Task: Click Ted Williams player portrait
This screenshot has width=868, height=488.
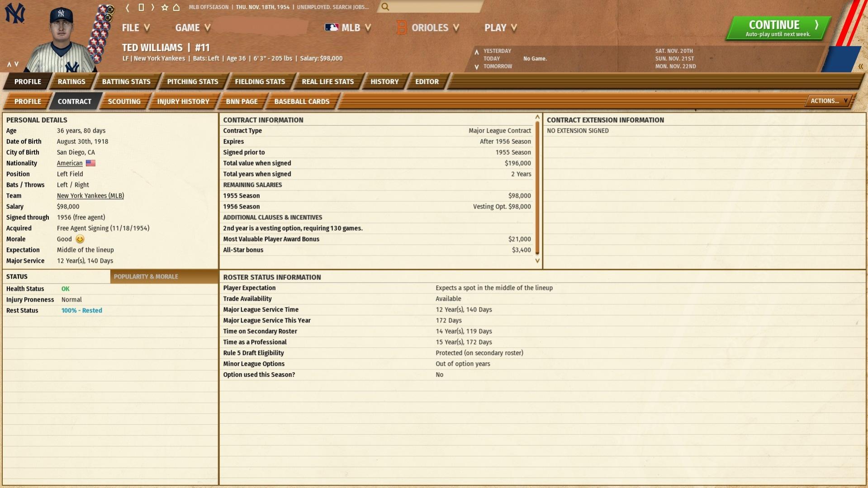Action: (61, 41)
